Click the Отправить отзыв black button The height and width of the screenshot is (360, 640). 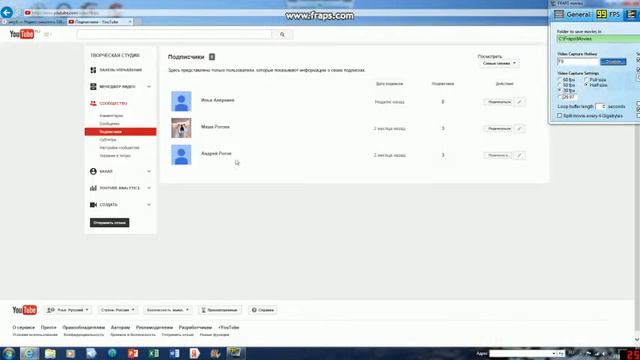click(109, 223)
